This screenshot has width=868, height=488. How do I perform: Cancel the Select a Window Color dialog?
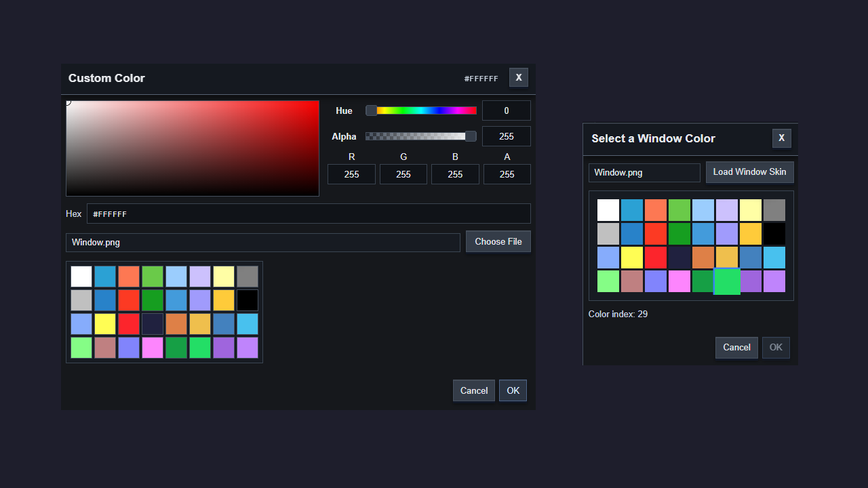736,348
